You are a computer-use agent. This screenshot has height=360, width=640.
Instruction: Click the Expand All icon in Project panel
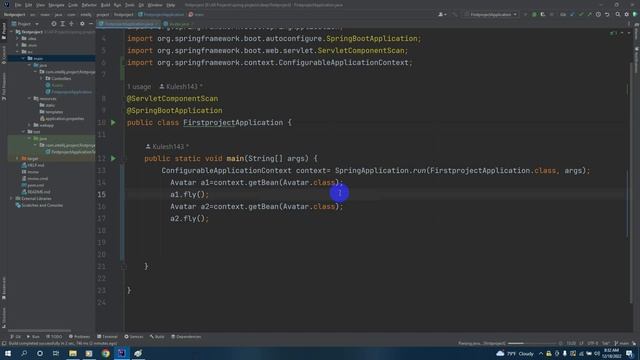(x=62, y=24)
